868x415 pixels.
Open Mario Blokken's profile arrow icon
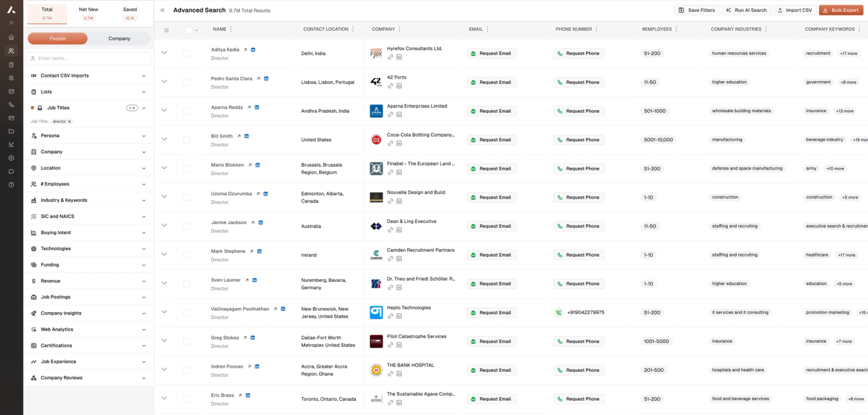point(250,165)
